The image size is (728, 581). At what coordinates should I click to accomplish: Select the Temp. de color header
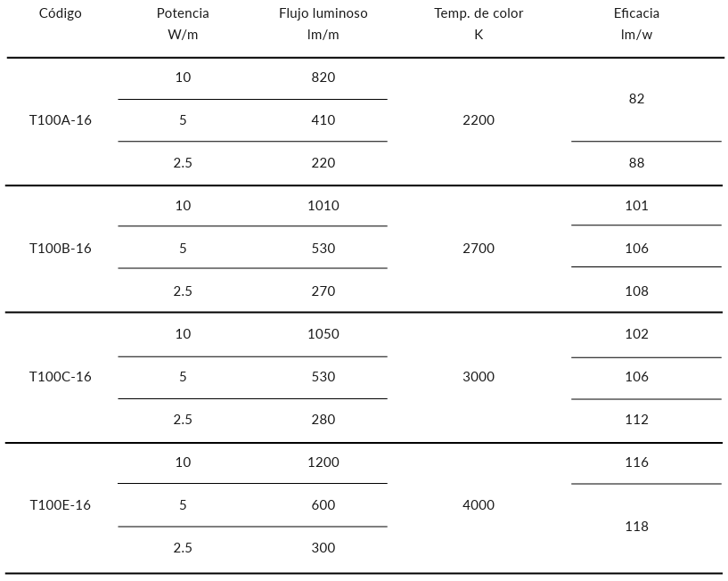(x=479, y=13)
